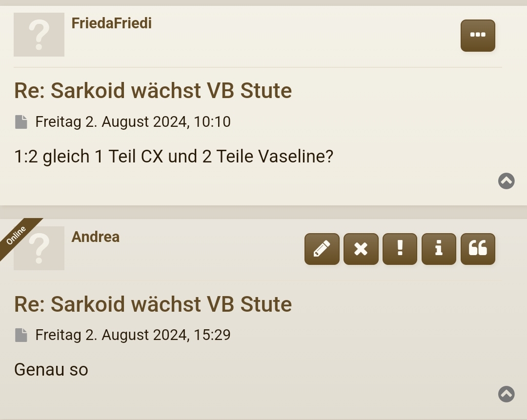Open the three-dots menu on FriedaFriedi's post

tap(478, 36)
